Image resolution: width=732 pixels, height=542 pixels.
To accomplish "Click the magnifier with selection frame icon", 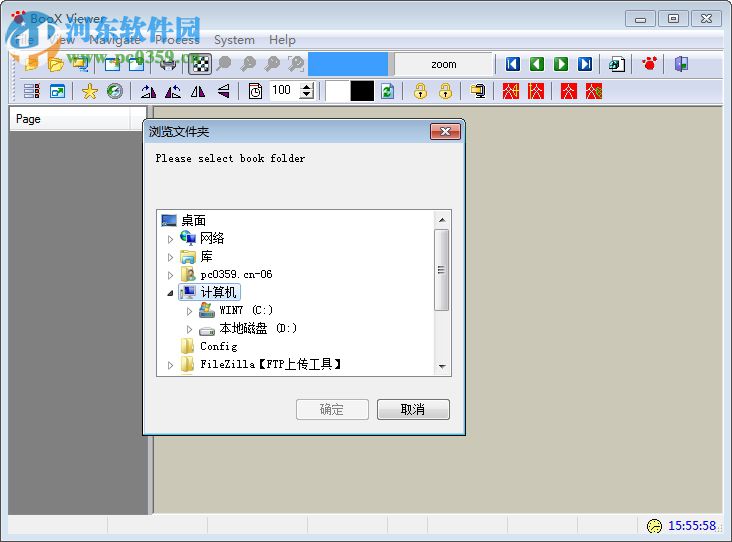I will [296, 64].
